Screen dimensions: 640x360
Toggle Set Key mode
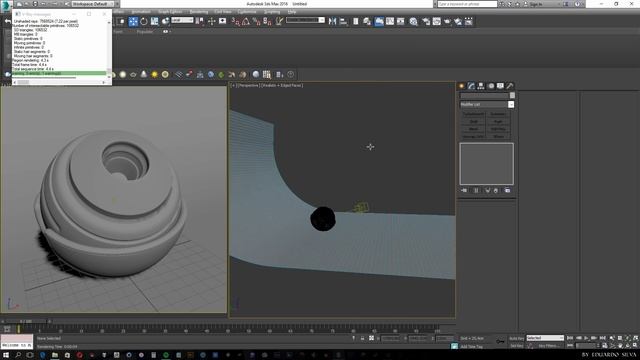[x=517, y=346]
